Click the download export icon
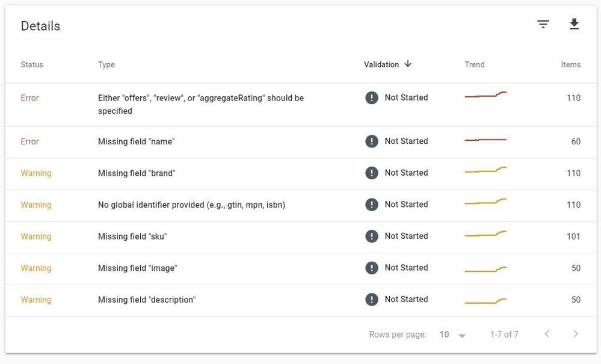 tap(574, 25)
